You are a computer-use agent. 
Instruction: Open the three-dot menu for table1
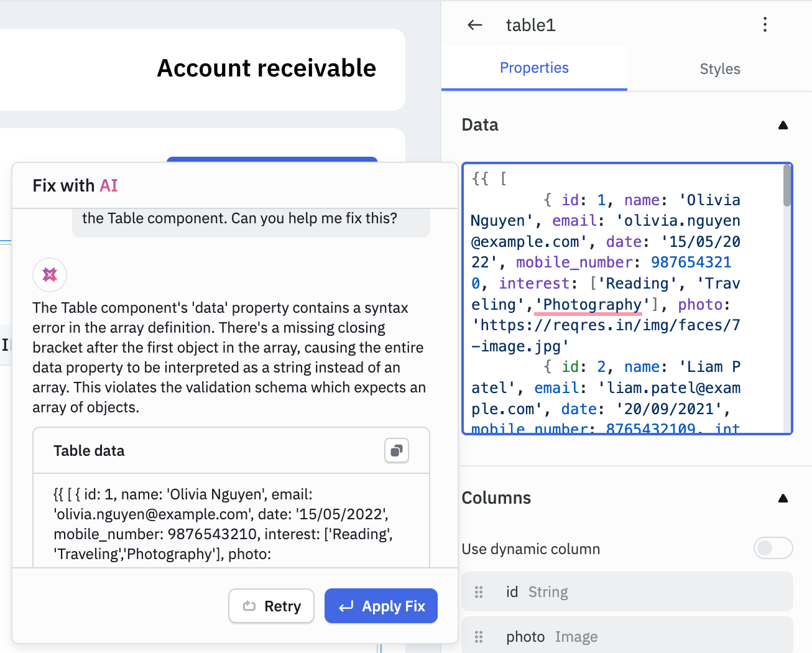coord(765,25)
